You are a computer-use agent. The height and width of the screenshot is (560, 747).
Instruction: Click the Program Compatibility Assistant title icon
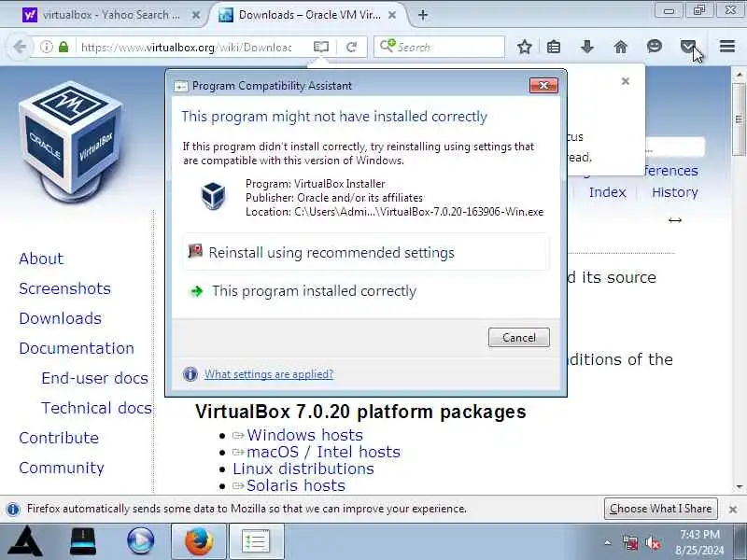(180, 86)
